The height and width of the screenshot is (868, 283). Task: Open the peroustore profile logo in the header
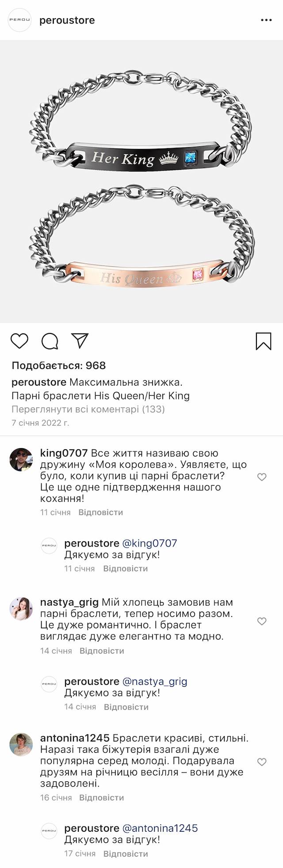click(x=20, y=20)
